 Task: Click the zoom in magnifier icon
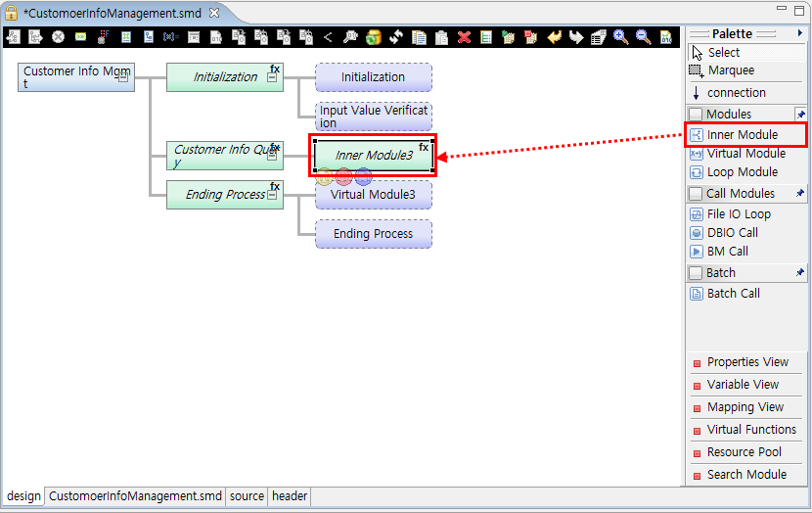click(620, 37)
